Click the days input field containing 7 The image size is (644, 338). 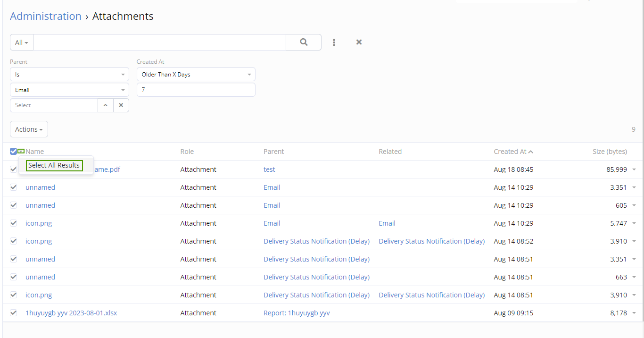click(196, 90)
